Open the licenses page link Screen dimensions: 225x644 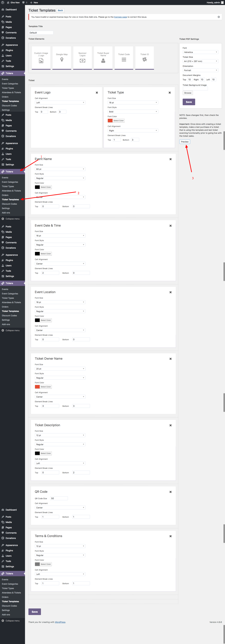pos(120,17)
